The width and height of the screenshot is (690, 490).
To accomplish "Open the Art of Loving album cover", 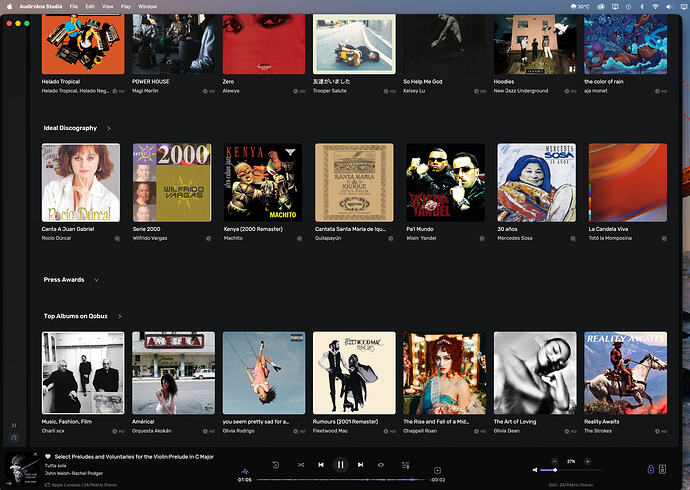I will (x=535, y=373).
